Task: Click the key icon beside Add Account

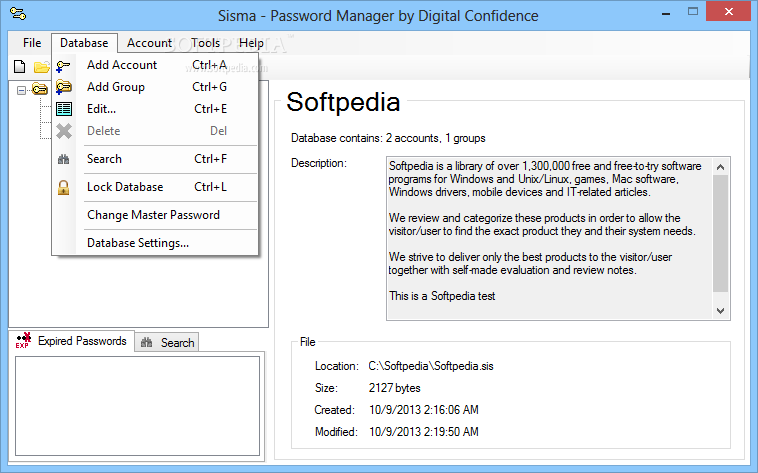Action: 63,66
